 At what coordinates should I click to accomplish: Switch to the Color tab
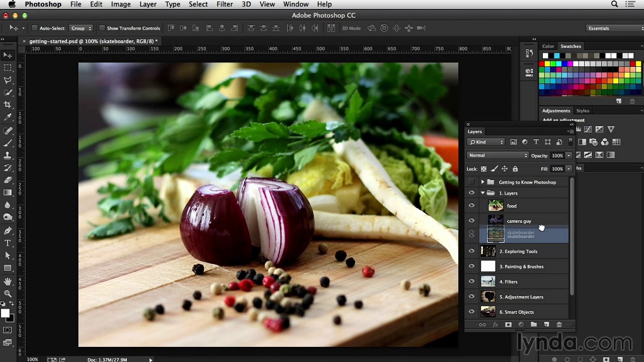[x=548, y=46]
